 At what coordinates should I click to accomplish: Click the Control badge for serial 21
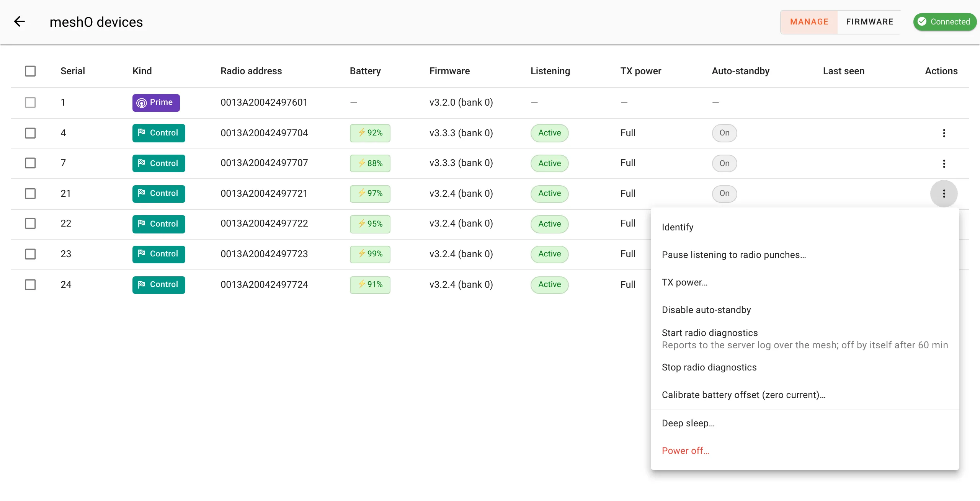pyautogui.click(x=158, y=193)
